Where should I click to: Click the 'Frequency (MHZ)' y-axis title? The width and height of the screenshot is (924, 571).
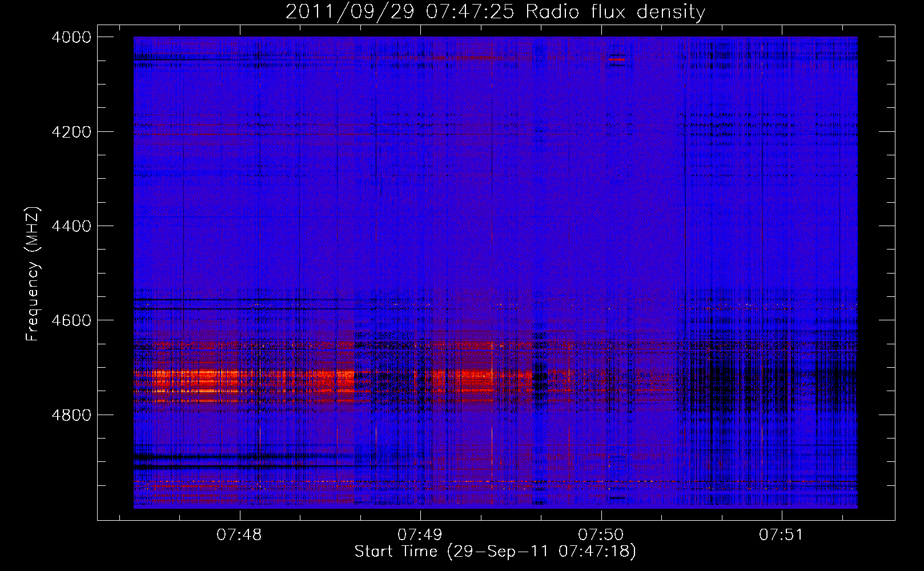33,274
